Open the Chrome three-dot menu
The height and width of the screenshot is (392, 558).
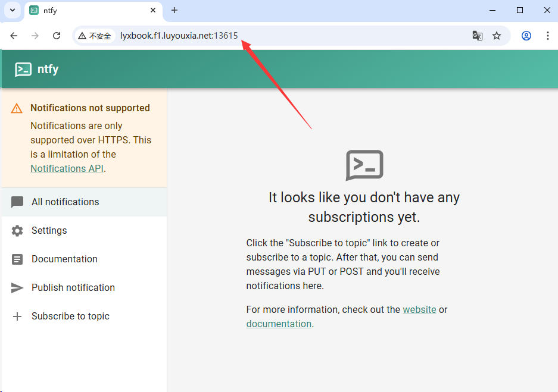pyautogui.click(x=548, y=36)
